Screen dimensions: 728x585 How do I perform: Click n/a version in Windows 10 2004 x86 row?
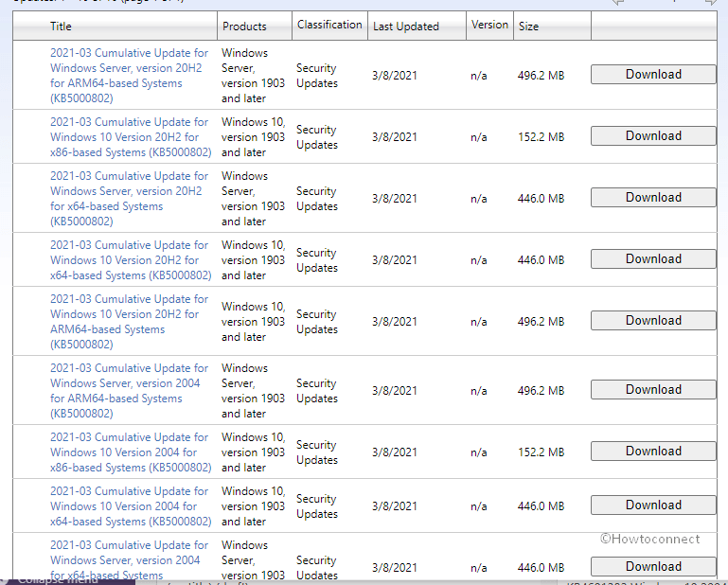click(479, 452)
